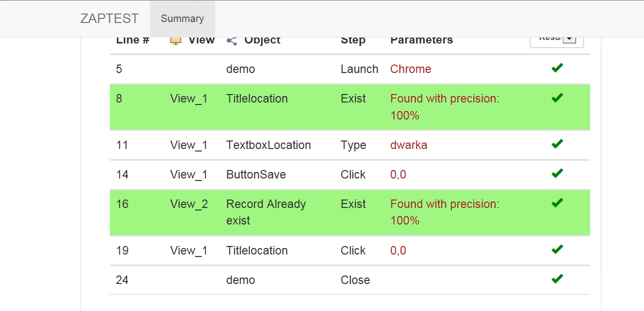Click View_1 in line 14 row
Screen dimensions: 644x311
(189, 174)
